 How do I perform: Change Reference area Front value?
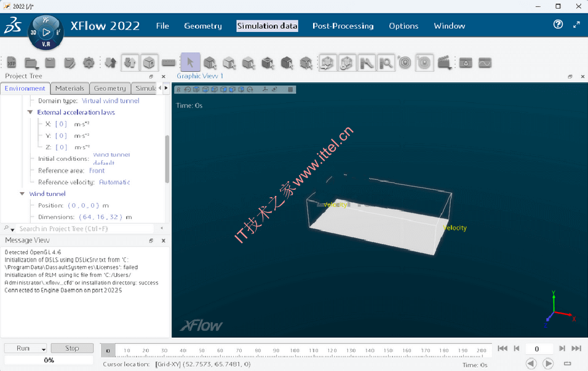pyautogui.click(x=97, y=170)
